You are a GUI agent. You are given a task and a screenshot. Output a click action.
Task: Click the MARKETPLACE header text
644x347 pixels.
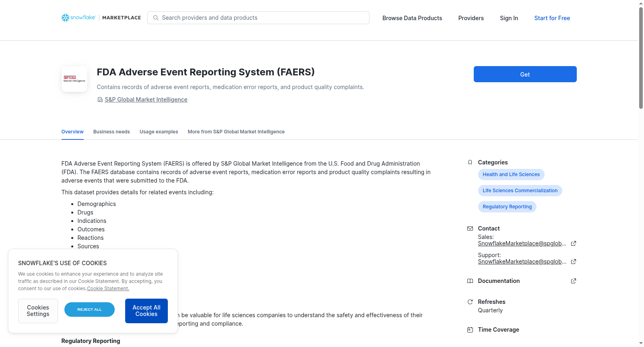(122, 18)
